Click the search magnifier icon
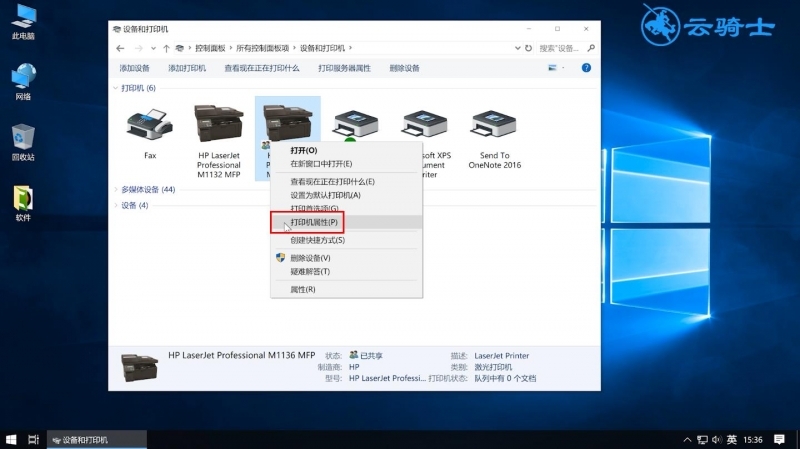Image resolution: width=800 pixels, height=449 pixels. [x=591, y=48]
